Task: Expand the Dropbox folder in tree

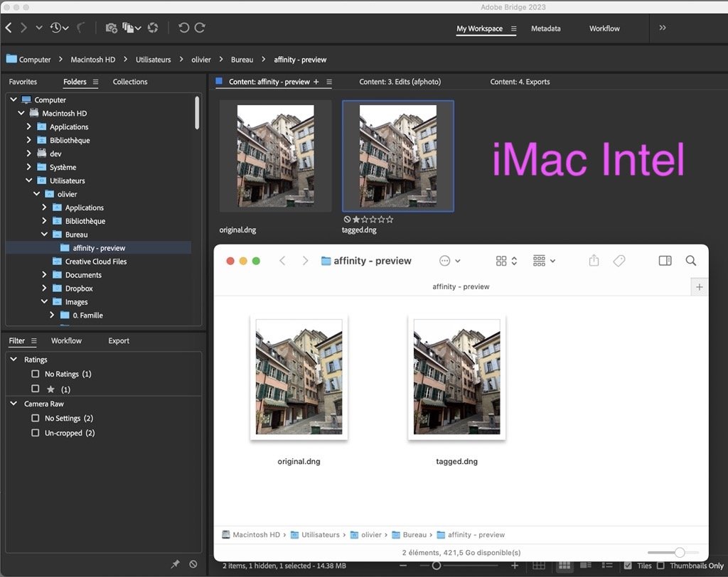Action: (x=44, y=288)
